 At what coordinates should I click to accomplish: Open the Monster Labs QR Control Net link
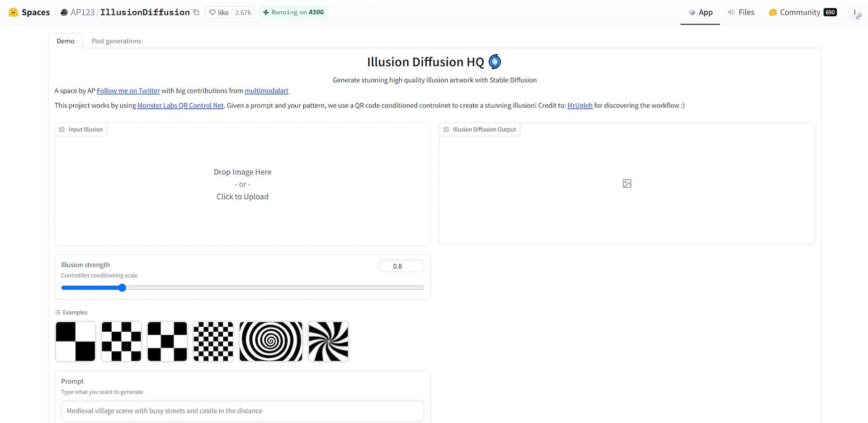pos(180,105)
